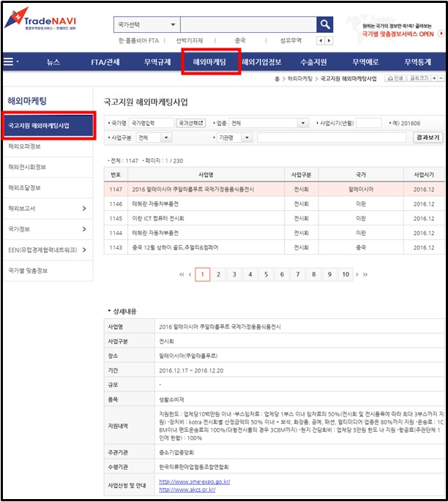Open the 해외마케팅 main menu tab
This screenshot has width=448, height=502.
click(211, 62)
